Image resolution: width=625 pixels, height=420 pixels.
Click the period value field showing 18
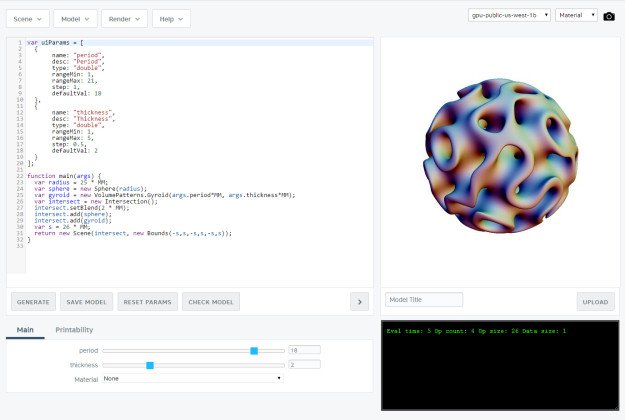pos(304,350)
